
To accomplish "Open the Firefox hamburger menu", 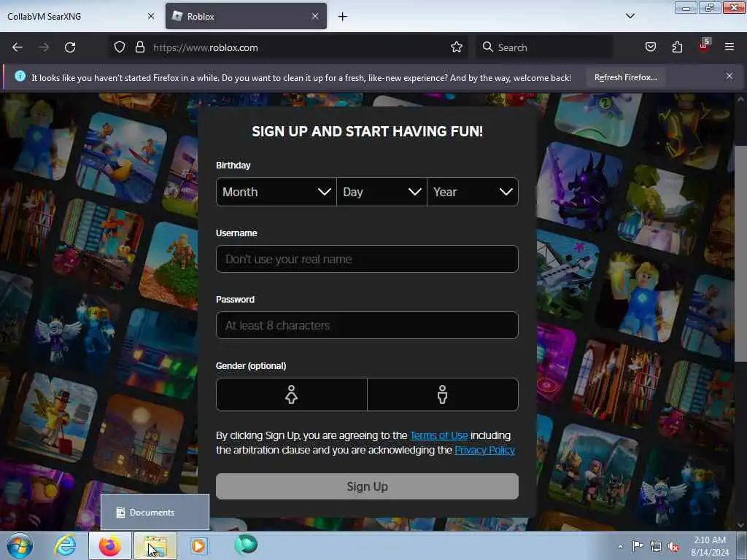I will [729, 47].
